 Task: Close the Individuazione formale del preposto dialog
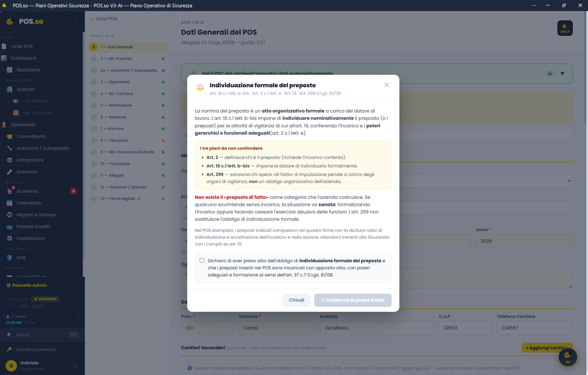pos(387,85)
